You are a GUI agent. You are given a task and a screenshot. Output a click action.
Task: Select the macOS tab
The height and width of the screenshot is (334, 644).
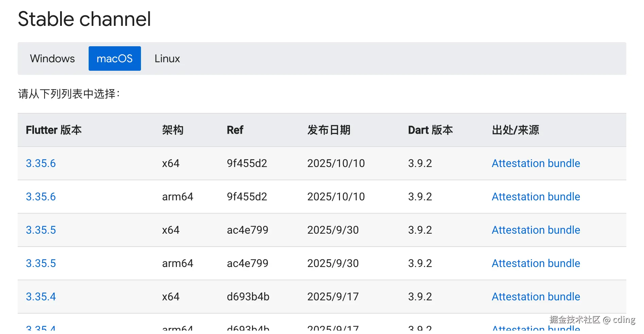pos(114,59)
